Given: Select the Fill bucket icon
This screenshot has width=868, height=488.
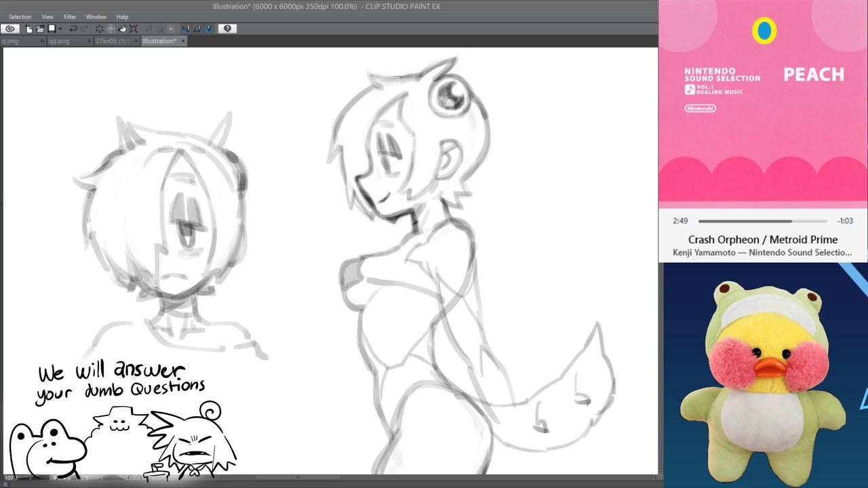Looking at the screenshot, I should pyautogui.click(x=122, y=29).
